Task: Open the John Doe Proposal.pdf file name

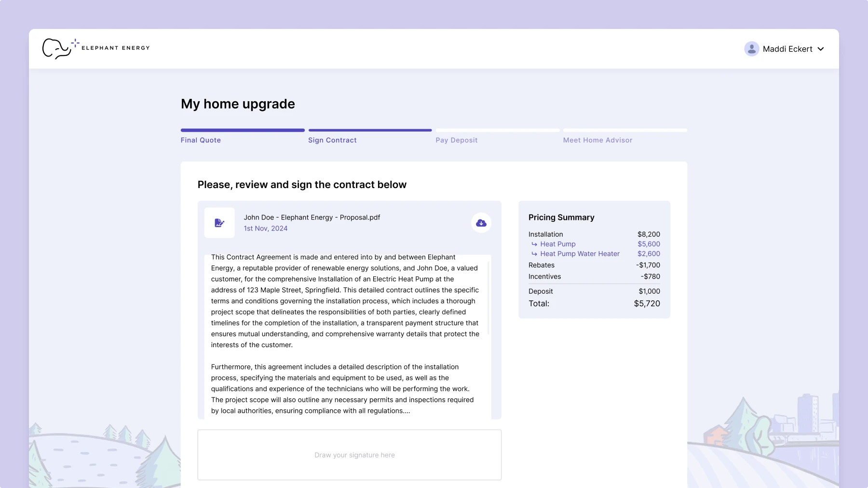Action: [x=312, y=217]
